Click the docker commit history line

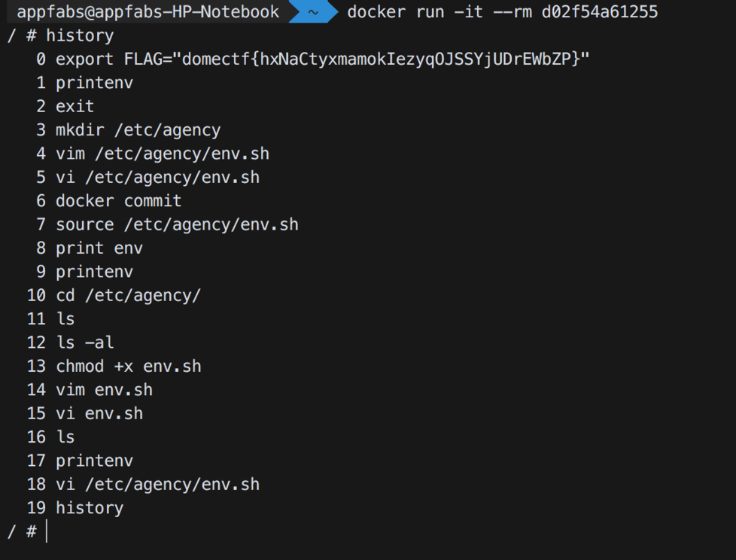pyautogui.click(x=118, y=201)
